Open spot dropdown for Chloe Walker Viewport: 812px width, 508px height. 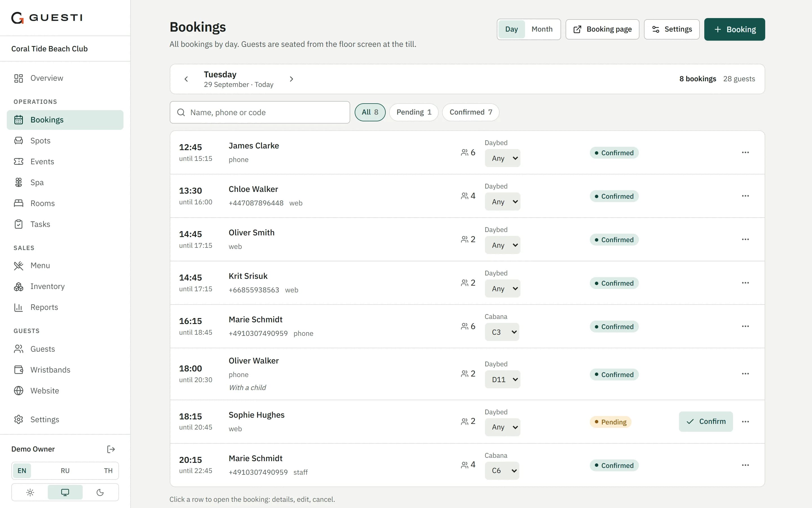tap(502, 202)
